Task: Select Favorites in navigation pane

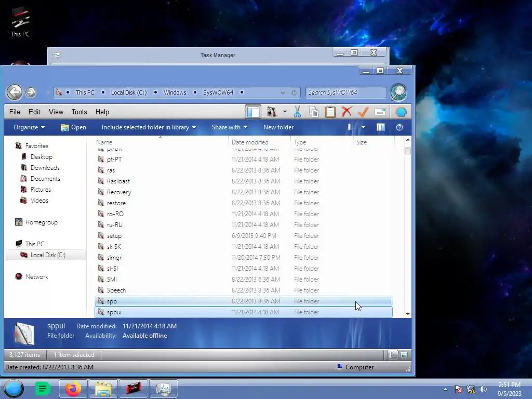Action: 37,146
